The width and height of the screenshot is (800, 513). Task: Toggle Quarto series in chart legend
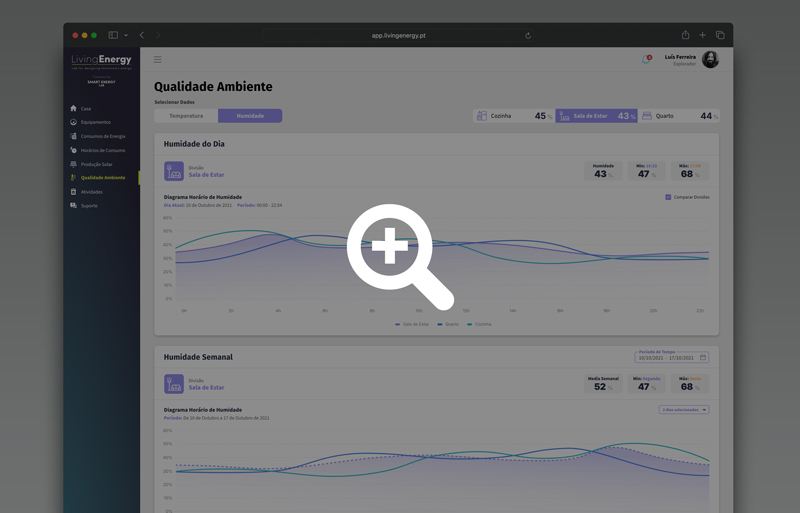[x=448, y=324]
